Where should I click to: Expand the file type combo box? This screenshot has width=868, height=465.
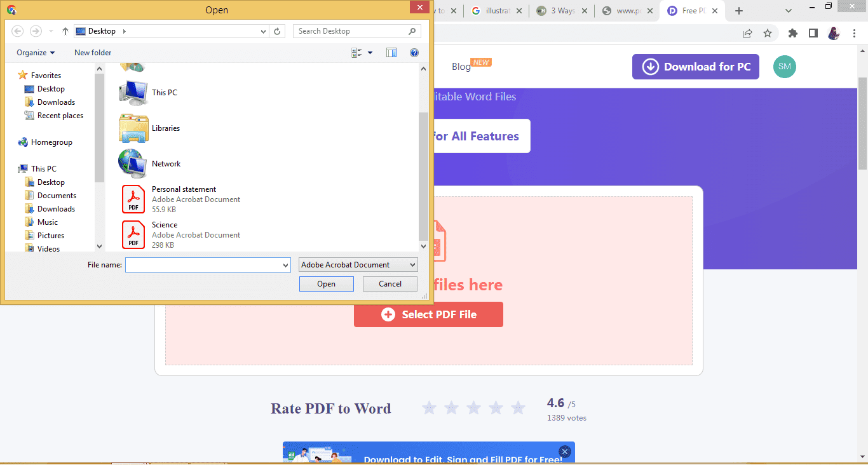click(x=411, y=264)
